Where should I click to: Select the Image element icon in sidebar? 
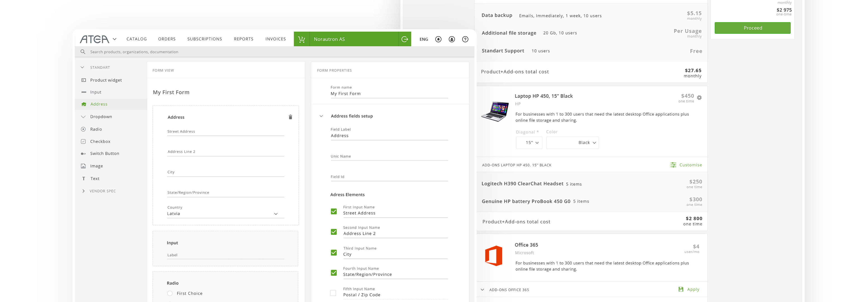(83, 166)
